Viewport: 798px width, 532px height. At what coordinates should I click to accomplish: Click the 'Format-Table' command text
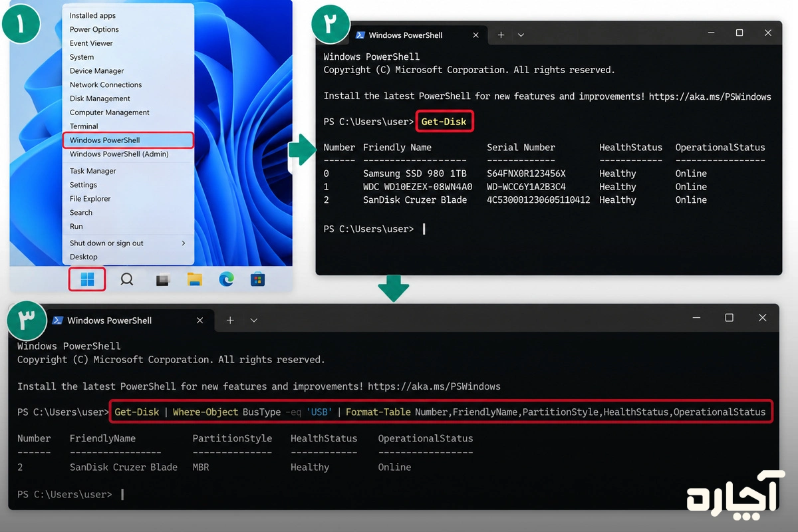pyautogui.click(x=378, y=412)
